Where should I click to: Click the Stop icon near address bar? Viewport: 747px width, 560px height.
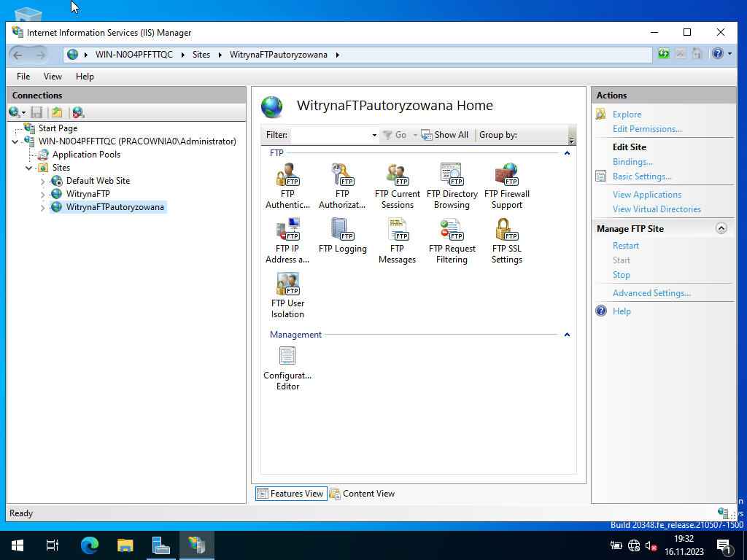681,53
